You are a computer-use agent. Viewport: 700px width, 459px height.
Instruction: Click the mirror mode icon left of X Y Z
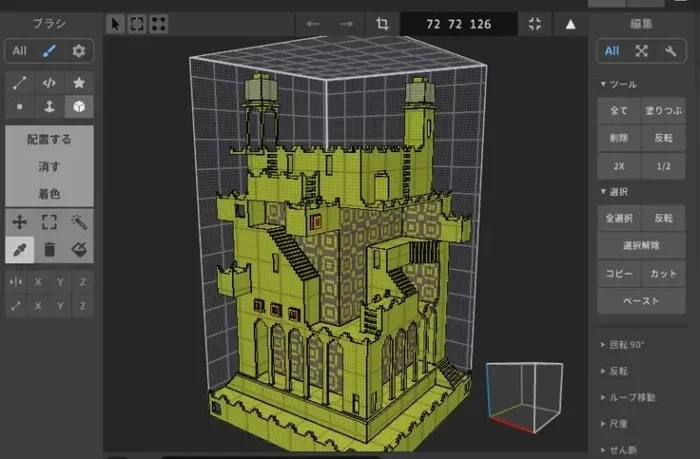[x=16, y=282]
